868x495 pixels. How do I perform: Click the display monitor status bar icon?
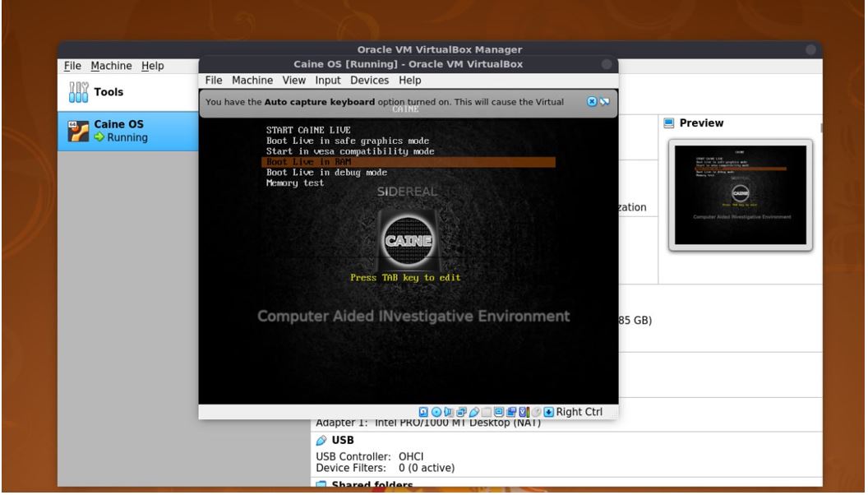499,412
